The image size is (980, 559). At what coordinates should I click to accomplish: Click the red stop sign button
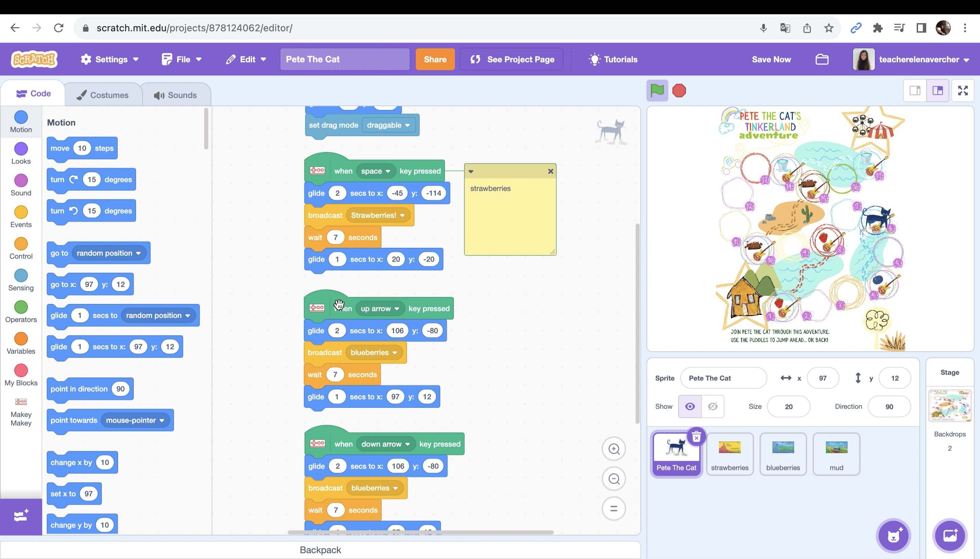[x=679, y=91]
